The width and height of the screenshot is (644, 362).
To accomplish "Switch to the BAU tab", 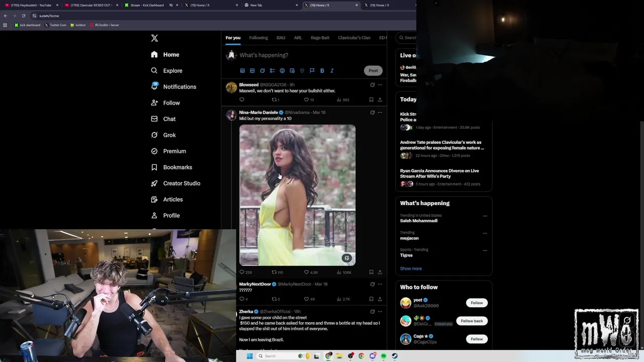I will tap(281, 38).
